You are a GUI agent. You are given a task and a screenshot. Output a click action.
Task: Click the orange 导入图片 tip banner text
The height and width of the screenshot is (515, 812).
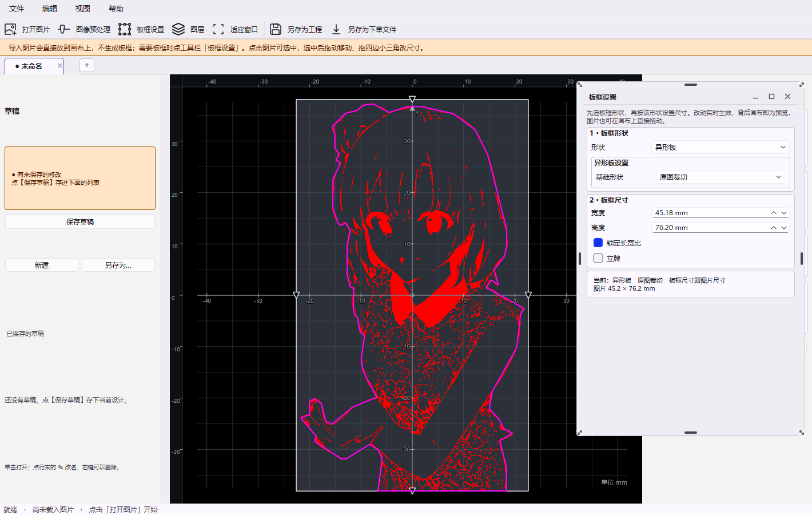[217, 48]
